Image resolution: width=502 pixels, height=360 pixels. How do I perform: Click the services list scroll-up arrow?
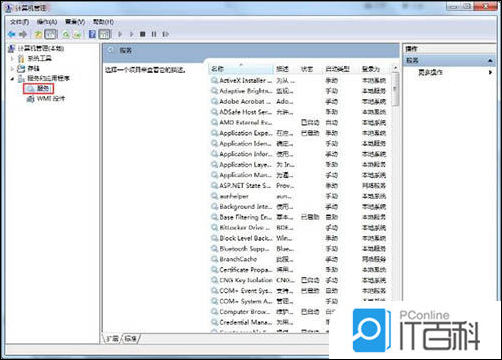395,68
